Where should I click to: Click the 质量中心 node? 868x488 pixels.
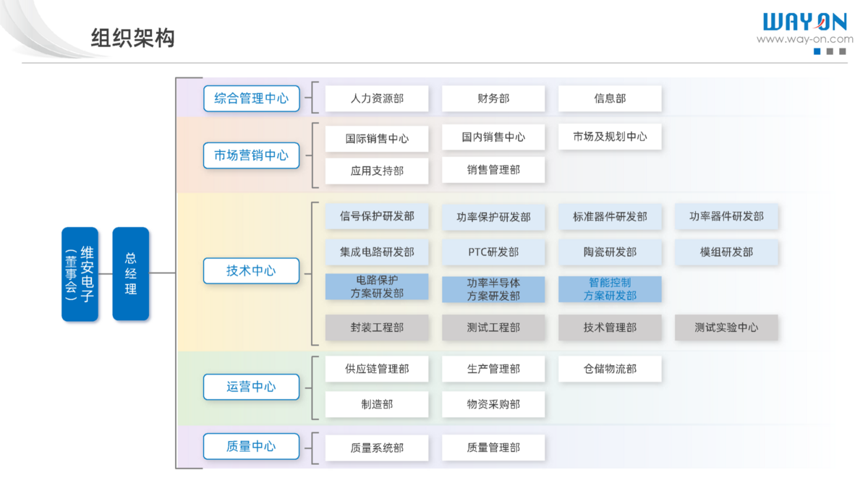(x=251, y=447)
